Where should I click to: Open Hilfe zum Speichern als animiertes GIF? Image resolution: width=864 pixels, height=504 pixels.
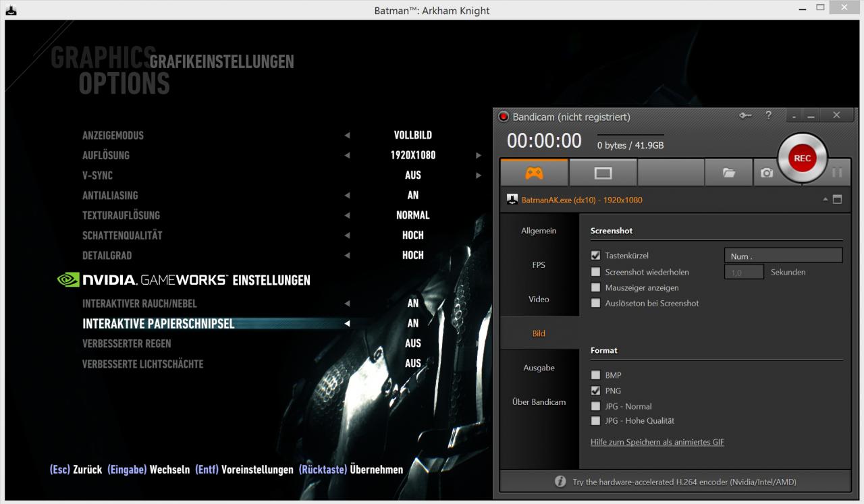coord(657,442)
